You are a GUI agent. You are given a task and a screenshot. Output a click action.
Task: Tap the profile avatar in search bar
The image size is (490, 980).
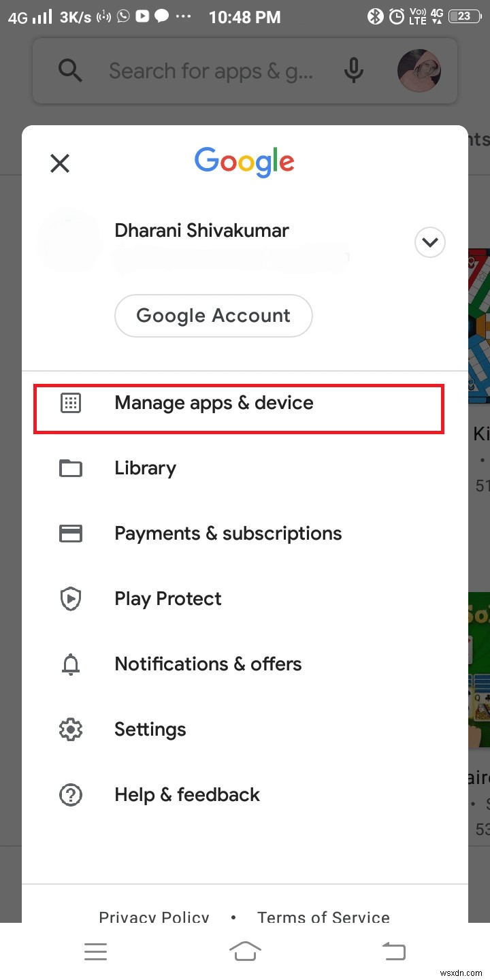tap(419, 71)
